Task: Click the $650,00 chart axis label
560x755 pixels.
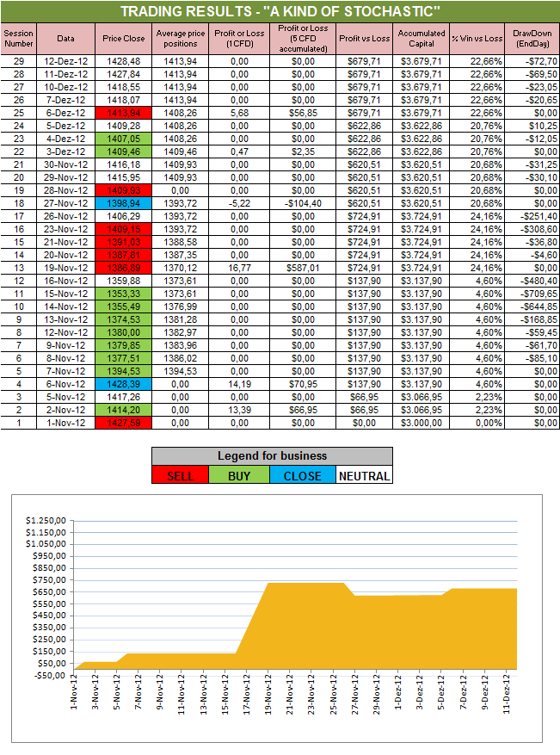Action: coord(49,591)
